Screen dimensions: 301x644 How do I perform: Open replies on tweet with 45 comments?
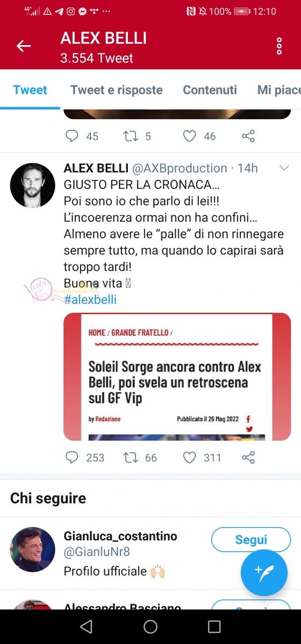72,136
